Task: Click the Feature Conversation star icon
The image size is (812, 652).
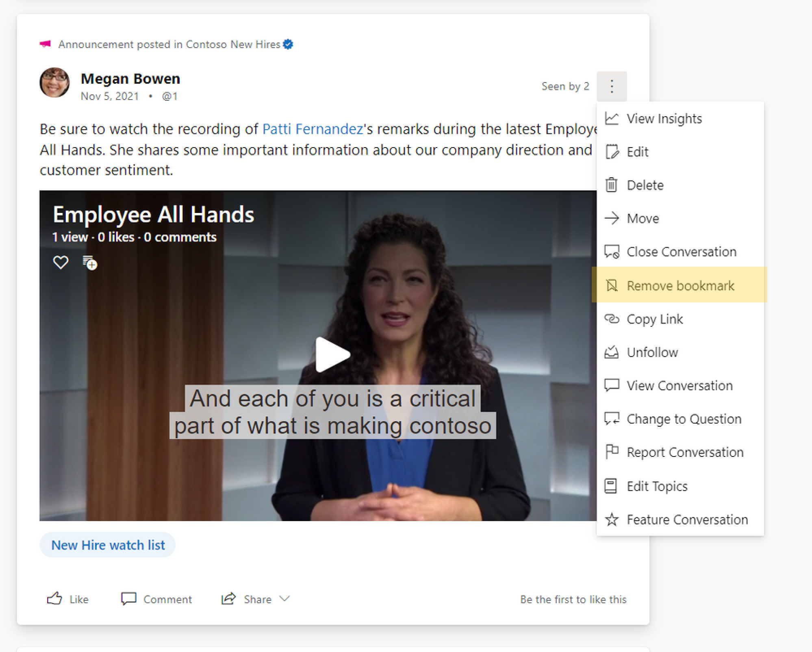Action: (612, 519)
